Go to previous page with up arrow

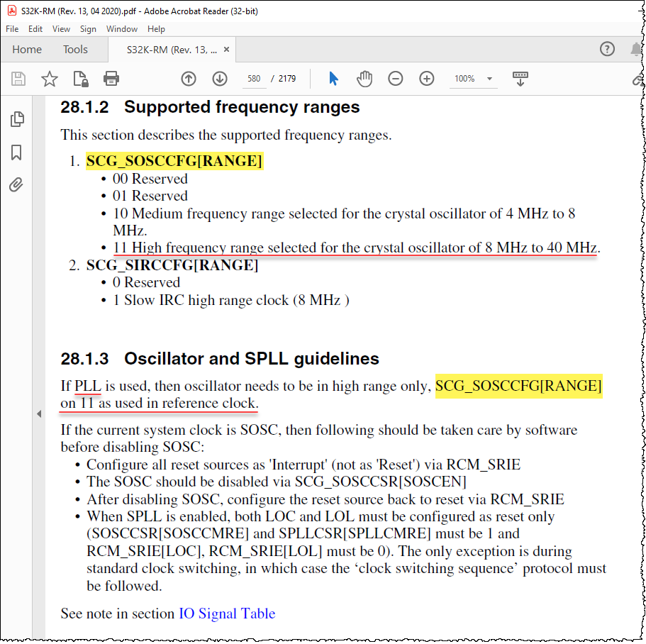tap(189, 79)
